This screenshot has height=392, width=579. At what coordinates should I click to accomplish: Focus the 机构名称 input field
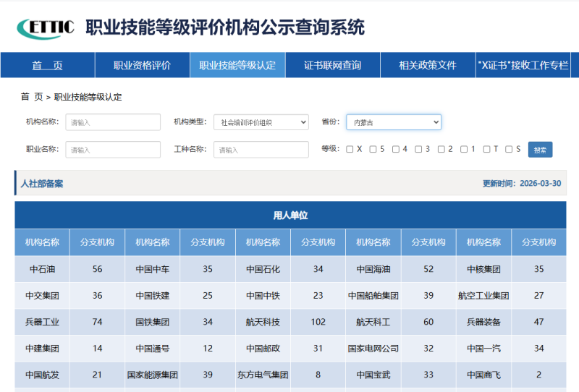click(113, 122)
